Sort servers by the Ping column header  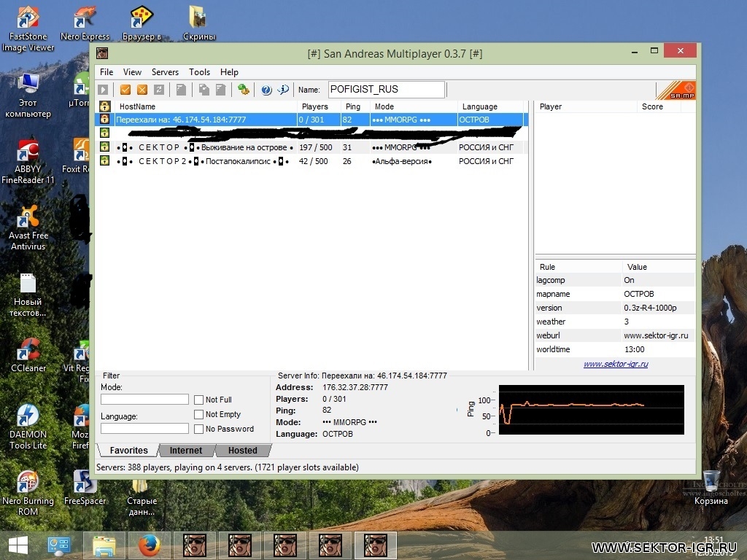tap(355, 106)
